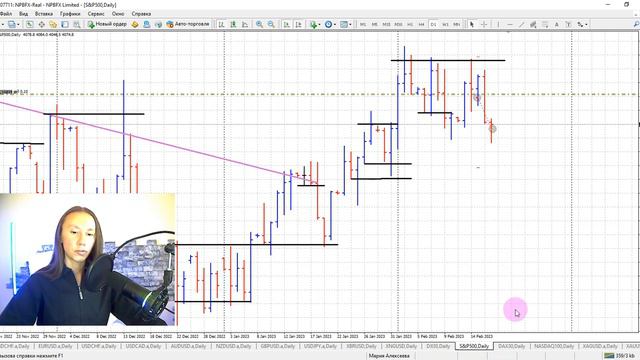
Task: Open the Графики menu
Action: (70, 13)
